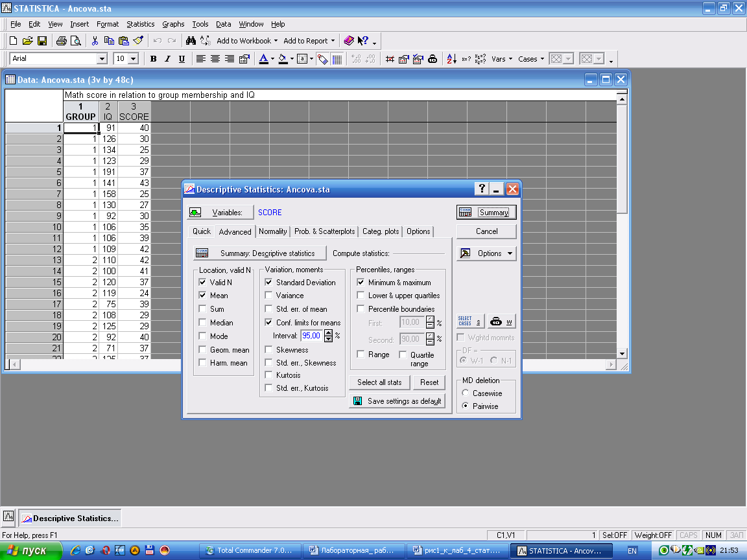This screenshot has width=747, height=560.
Task: Click the spreadsheet scroll down arrow
Action: [x=621, y=354]
